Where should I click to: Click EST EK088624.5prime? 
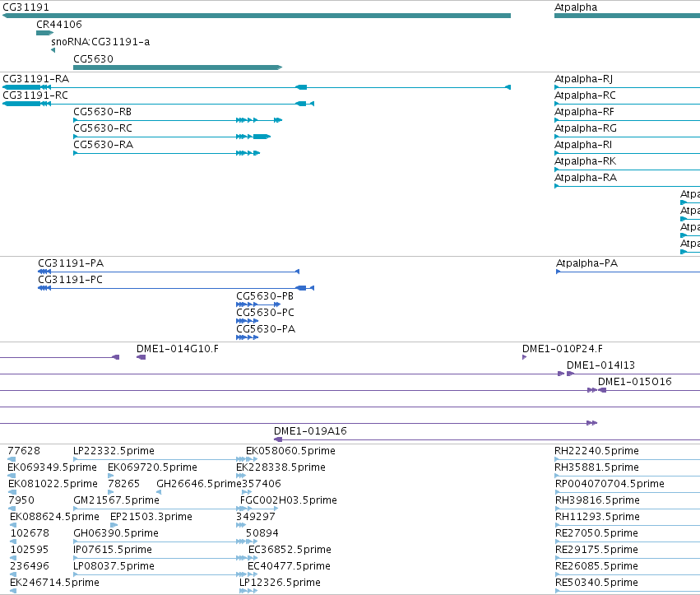click(54, 517)
